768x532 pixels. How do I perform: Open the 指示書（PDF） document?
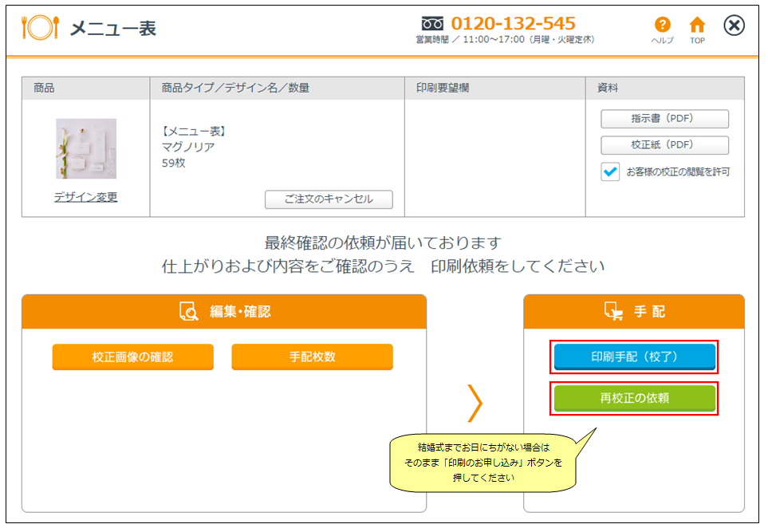(664, 119)
